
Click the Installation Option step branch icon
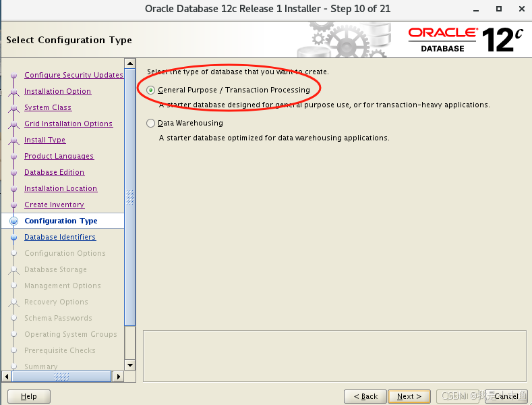14,92
